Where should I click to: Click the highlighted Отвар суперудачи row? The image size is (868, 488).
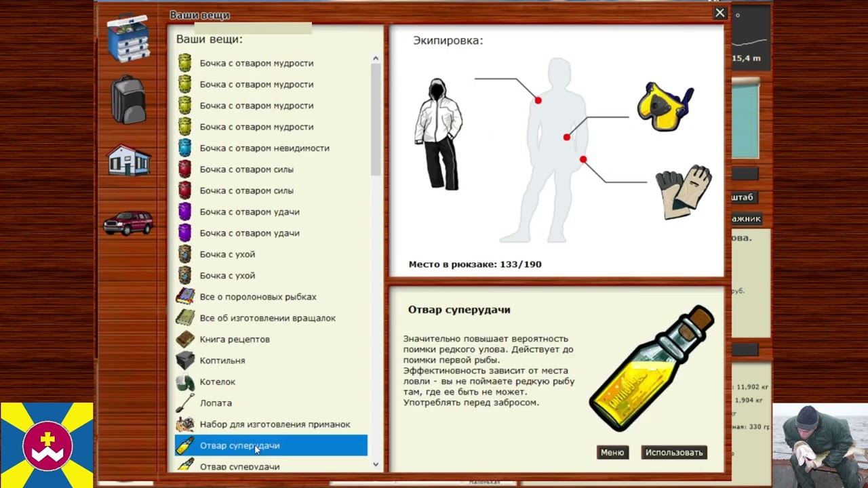coord(271,445)
